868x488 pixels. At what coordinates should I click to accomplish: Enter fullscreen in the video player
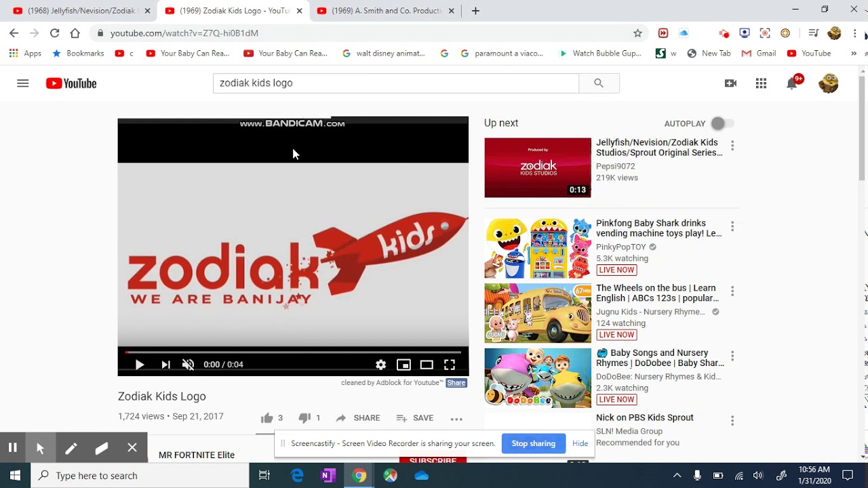pyautogui.click(x=450, y=365)
